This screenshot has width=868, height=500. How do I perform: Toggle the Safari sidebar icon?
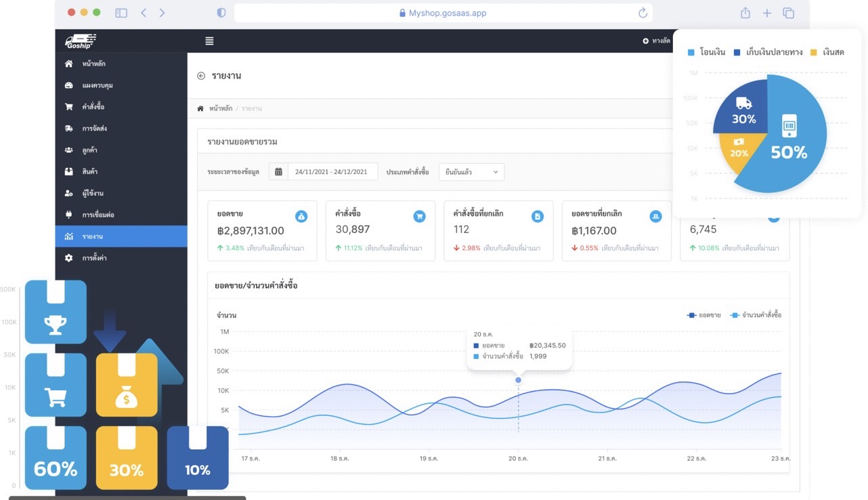(121, 13)
